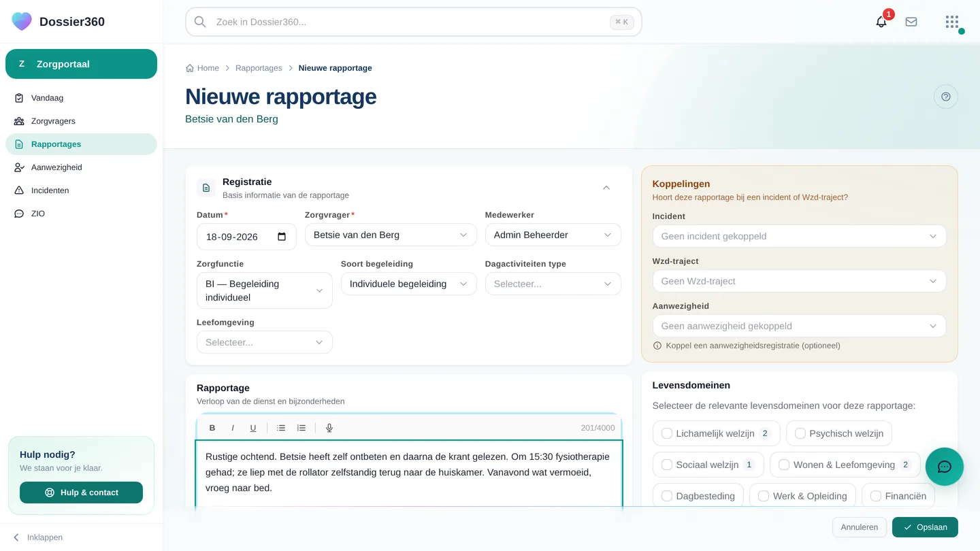
Task: Insert a numbered list in the editor
Action: click(301, 428)
